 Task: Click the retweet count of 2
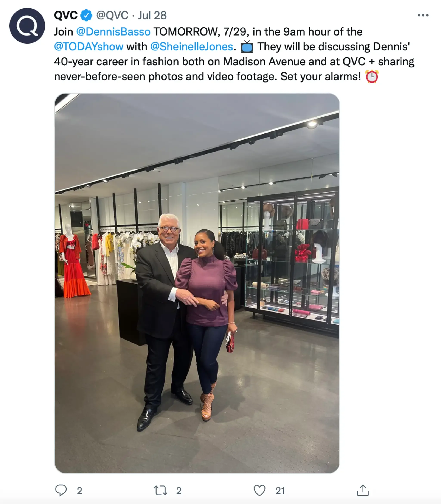[x=179, y=491]
